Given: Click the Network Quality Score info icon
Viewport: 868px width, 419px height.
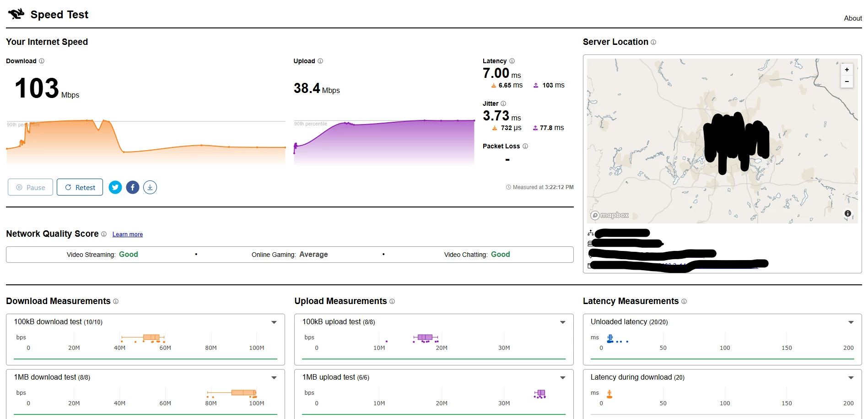Looking at the screenshot, I should coord(104,234).
